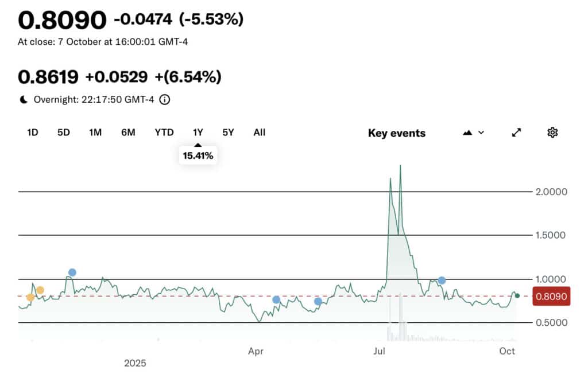
Task: Click the 1Y range tab
Action: 198,133
